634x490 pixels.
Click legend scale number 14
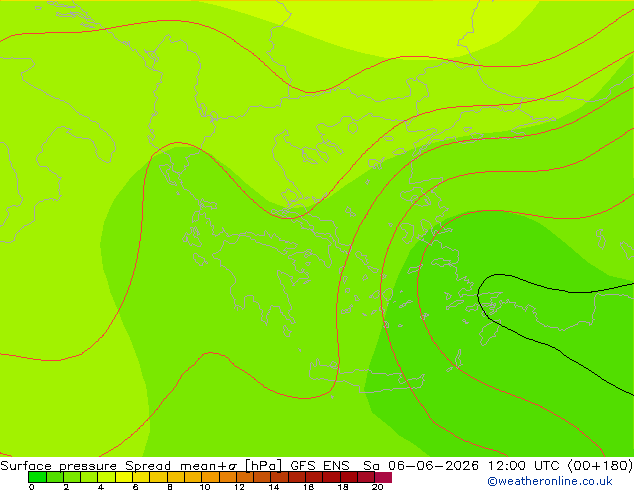pyautogui.click(x=274, y=487)
